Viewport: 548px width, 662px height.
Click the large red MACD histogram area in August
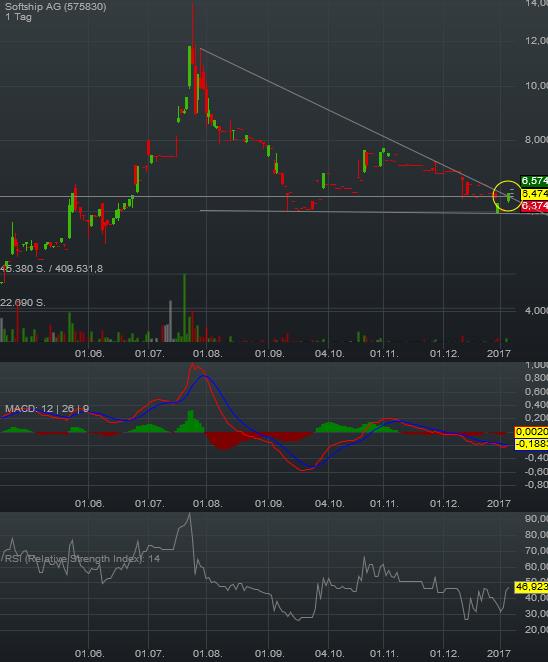pyautogui.click(x=224, y=441)
